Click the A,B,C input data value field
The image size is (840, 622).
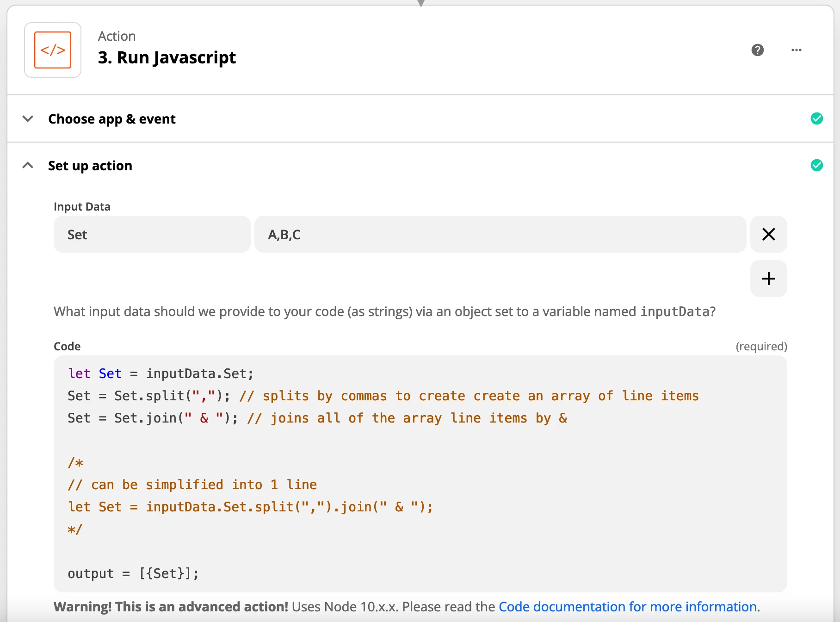[500, 234]
